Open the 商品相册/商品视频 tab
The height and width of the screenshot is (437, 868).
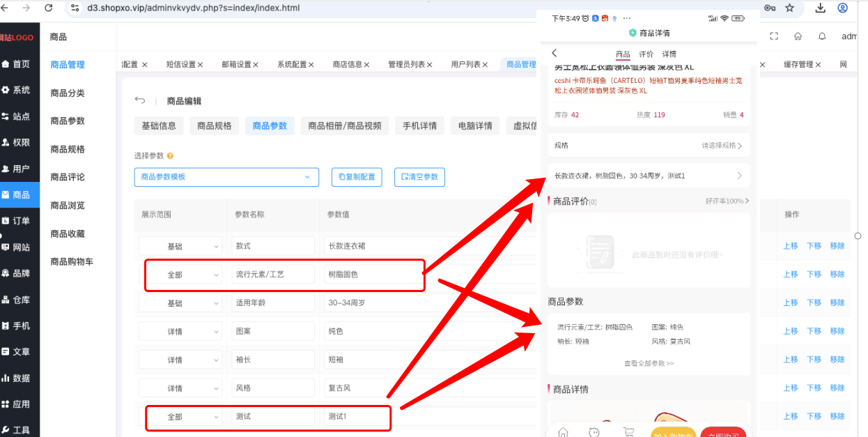pyautogui.click(x=345, y=126)
